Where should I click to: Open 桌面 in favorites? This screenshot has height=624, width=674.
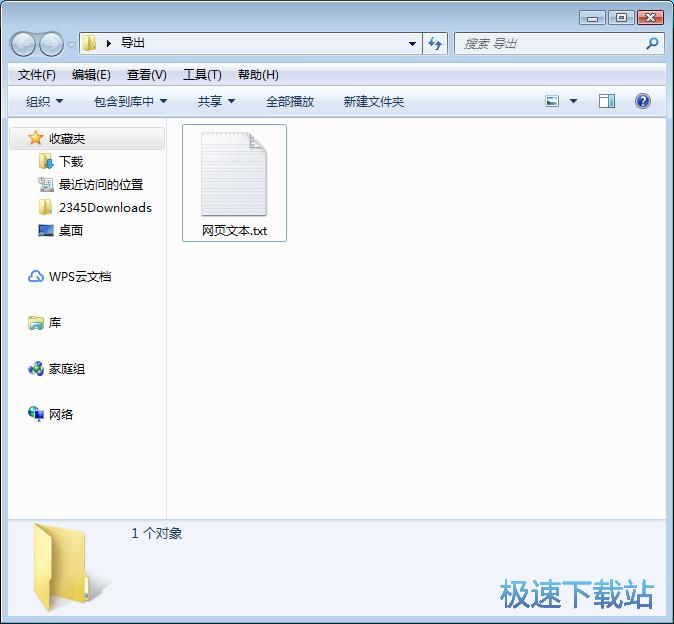[x=71, y=231]
